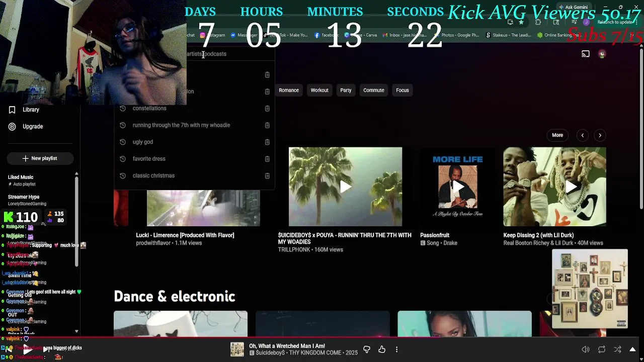Image resolution: width=644 pixels, height=362 pixels.
Task: Expand the player page with up arrow
Action: [x=632, y=349]
